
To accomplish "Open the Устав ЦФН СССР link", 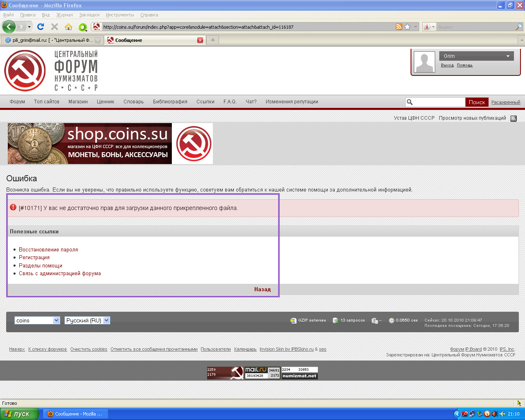I will (x=414, y=118).
